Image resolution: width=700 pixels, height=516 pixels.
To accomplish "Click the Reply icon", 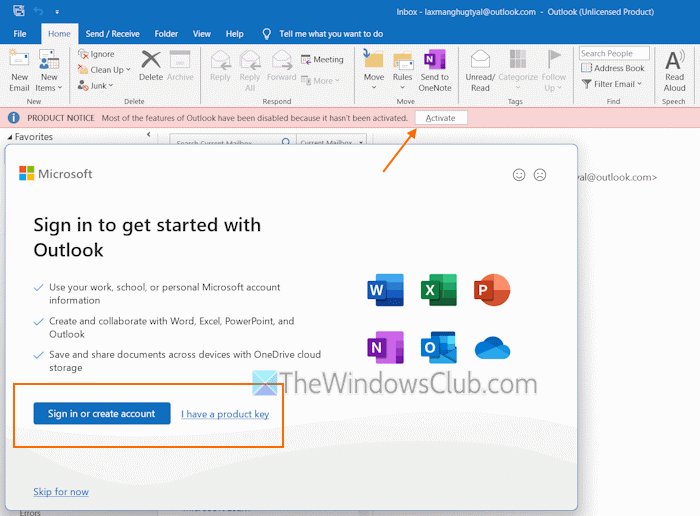I will point(220,60).
